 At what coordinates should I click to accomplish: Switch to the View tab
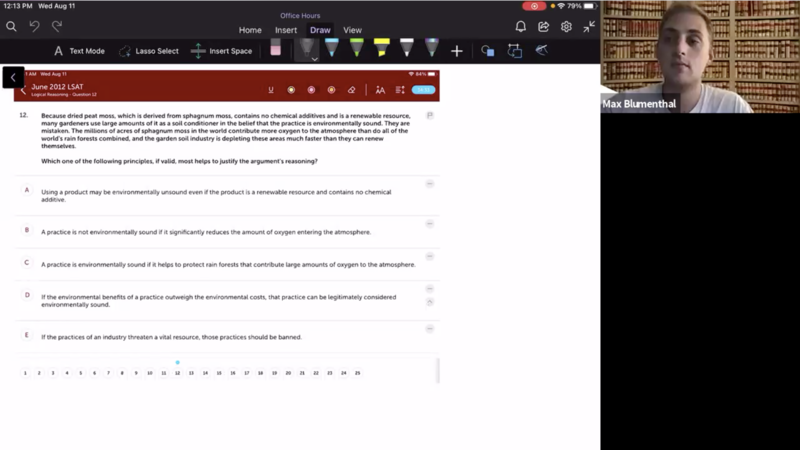(353, 30)
